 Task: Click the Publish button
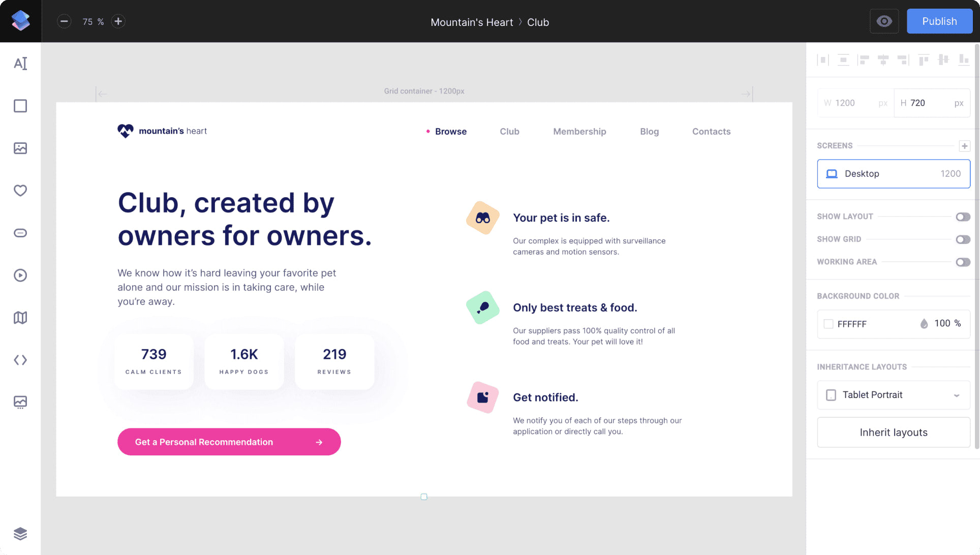(x=940, y=21)
